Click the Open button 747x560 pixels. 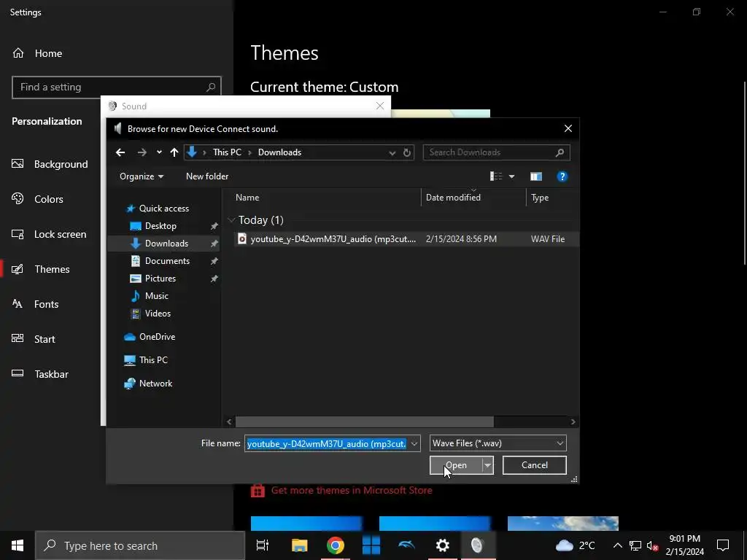point(457,465)
